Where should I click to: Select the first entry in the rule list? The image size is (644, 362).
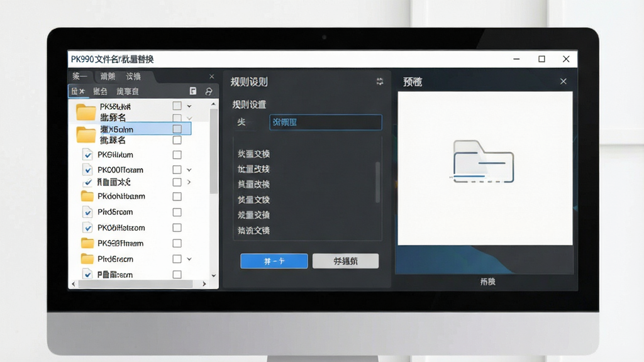254,154
